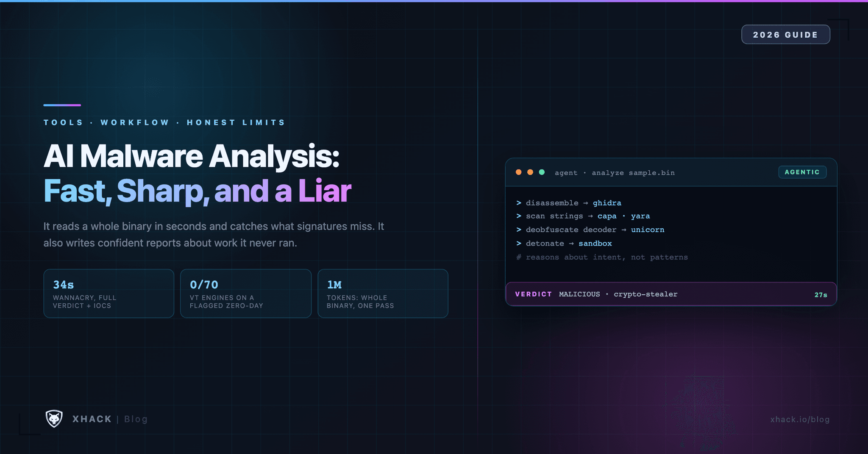
Task: Click the word capa in terminal
Action: 607,216
